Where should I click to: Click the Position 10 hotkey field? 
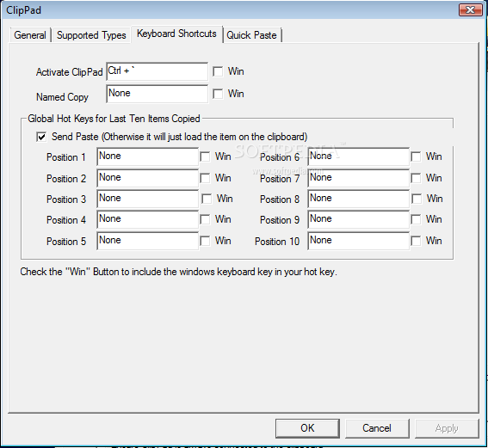coord(359,241)
